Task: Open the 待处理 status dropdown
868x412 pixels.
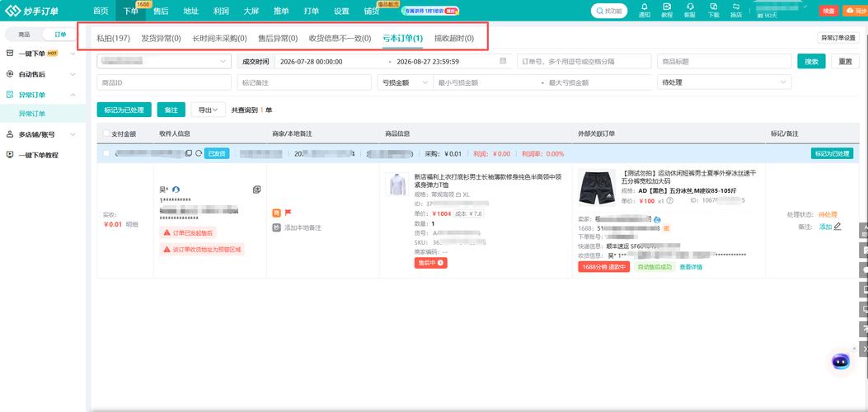Action: pos(724,82)
